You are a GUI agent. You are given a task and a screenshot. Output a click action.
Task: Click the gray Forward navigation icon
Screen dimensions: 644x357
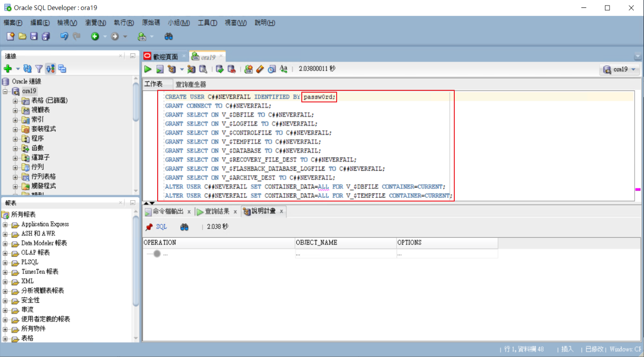tap(115, 36)
